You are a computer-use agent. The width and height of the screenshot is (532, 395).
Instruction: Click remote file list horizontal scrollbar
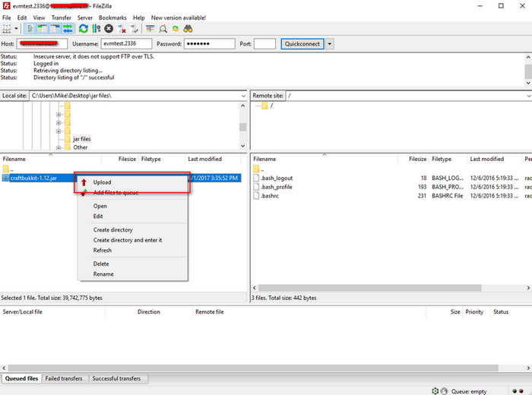[370, 288]
